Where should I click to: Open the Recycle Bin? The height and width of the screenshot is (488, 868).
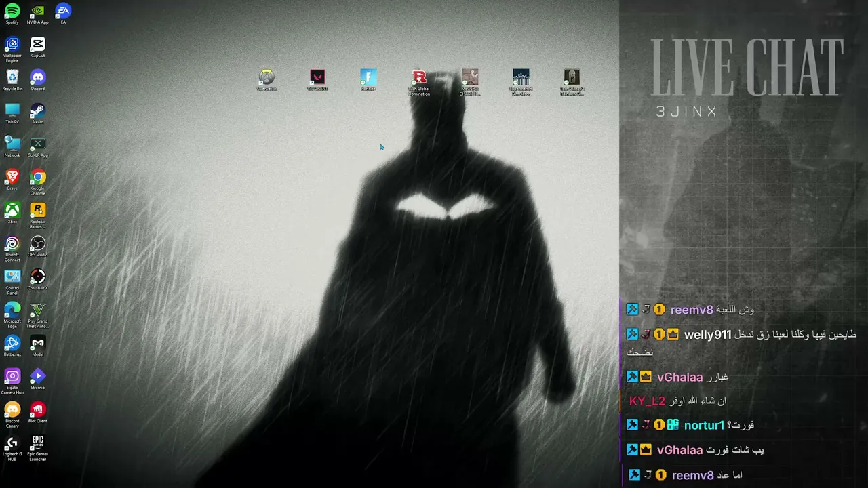point(12,81)
